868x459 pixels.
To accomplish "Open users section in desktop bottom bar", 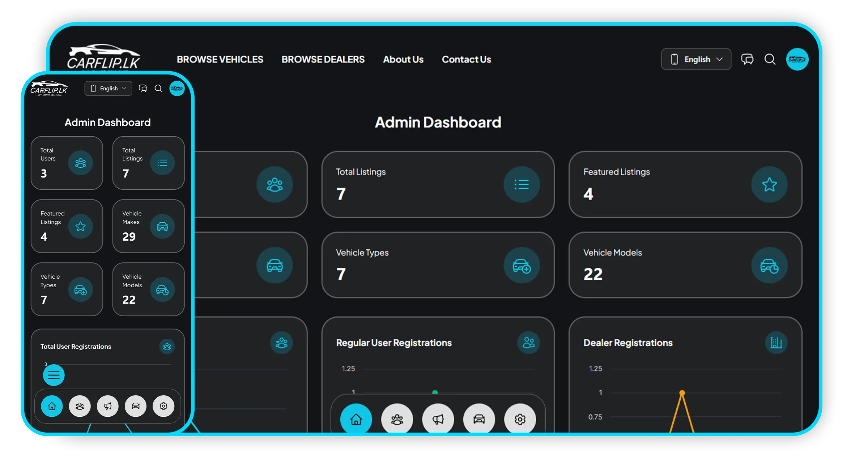I will (397, 419).
